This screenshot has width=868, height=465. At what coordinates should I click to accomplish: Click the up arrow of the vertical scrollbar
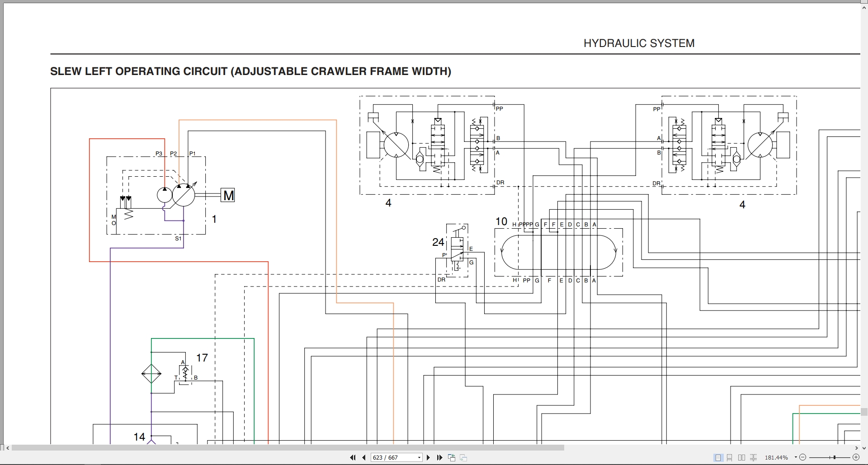pyautogui.click(x=864, y=8)
